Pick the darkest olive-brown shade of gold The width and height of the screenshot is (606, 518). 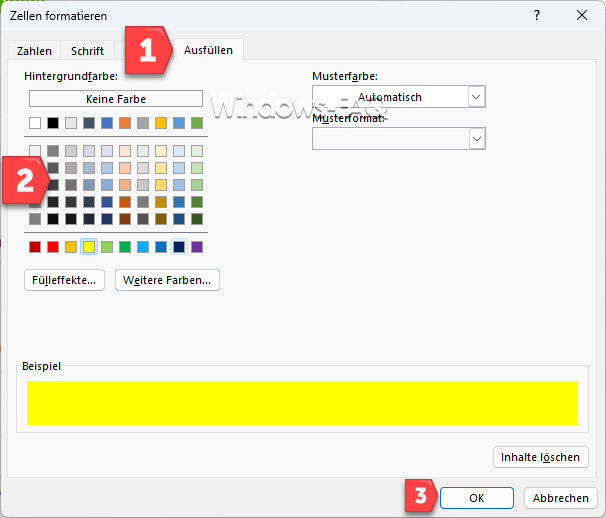pyautogui.click(x=161, y=219)
